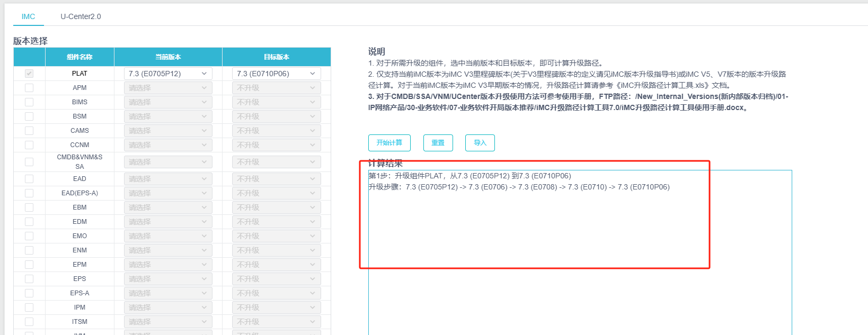This screenshot has height=335, width=868.
Task: Open EPS target version dropdown
Action: point(276,279)
